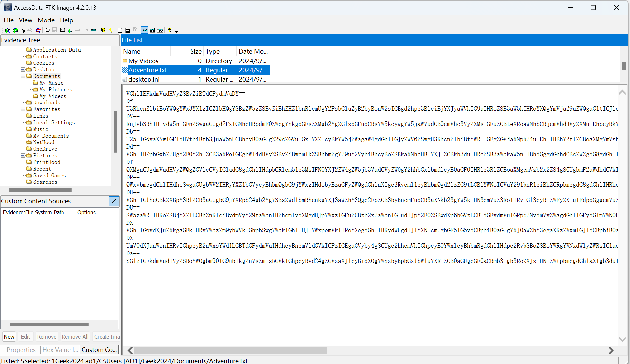Sort file list by Date Modified column

[x=253, y=51]
